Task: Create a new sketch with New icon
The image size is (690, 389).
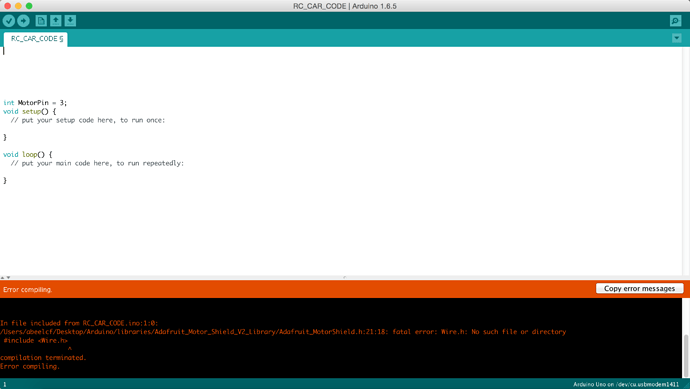Action: 41,21
